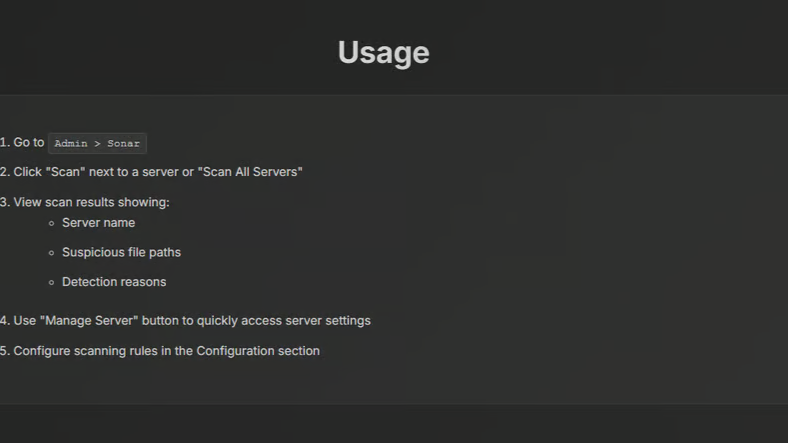The height and width of the screenshot is (443, 788).
Task: Select the "Admin > Sonar" code snippet
Action: tap(97, 143)
